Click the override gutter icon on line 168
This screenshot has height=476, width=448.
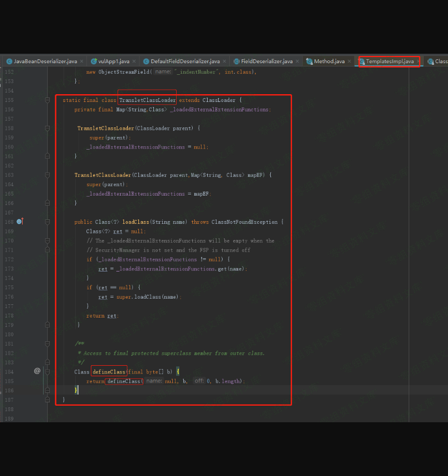pos(19,222)
